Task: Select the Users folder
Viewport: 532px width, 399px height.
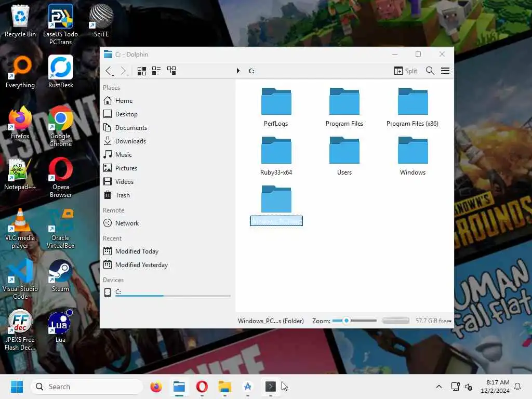Action: [344, 156]
